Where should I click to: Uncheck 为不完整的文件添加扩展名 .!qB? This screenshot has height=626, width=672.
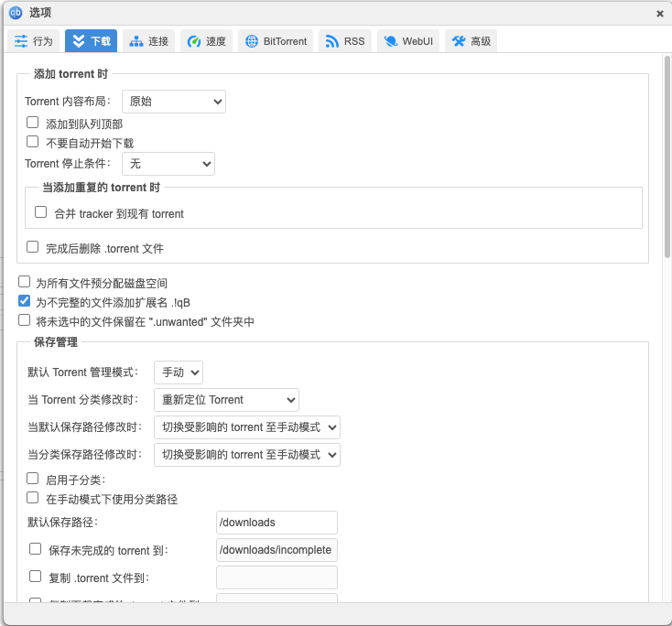(x=25, y=300)
